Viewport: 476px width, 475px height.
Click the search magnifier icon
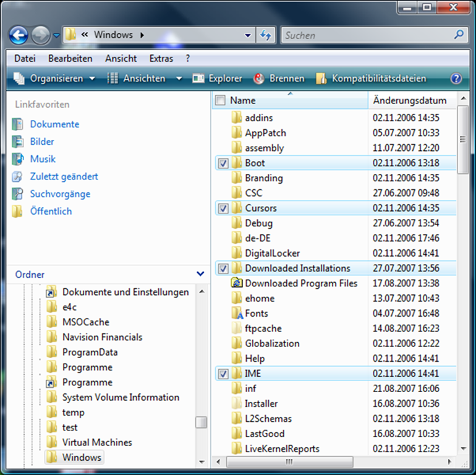459,35
